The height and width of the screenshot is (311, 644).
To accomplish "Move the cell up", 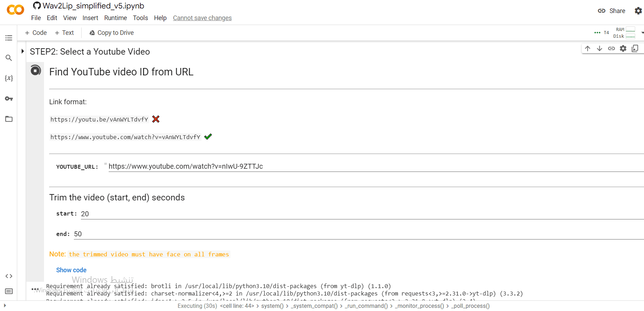I will [x=587, y=49].
